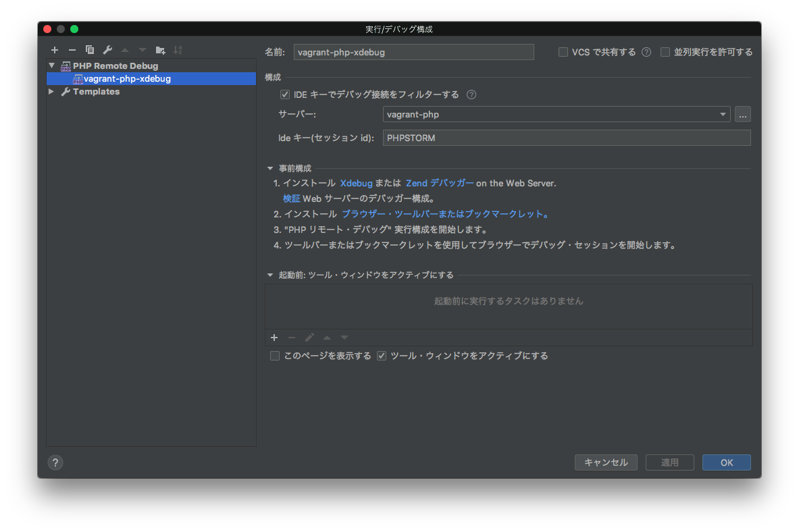Uncheck IDE キーでデバッグ接続をフィルターする
This screenshot has height=532, width=799.
click(x=285, y=95)
